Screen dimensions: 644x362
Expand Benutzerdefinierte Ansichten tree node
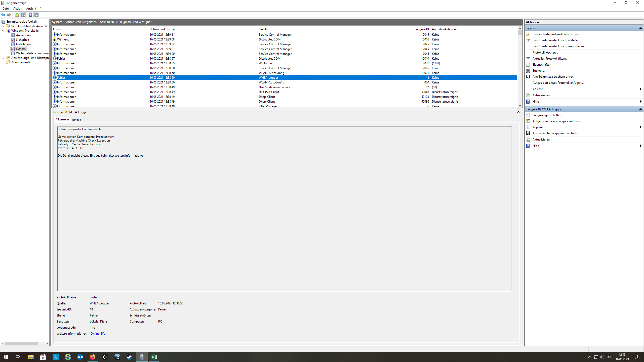point(3,26)
